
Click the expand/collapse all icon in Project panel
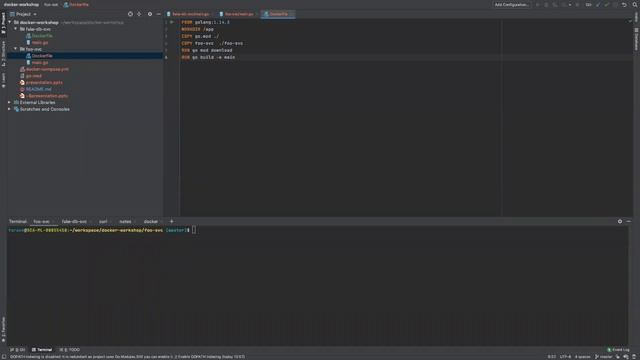(139, 14)
